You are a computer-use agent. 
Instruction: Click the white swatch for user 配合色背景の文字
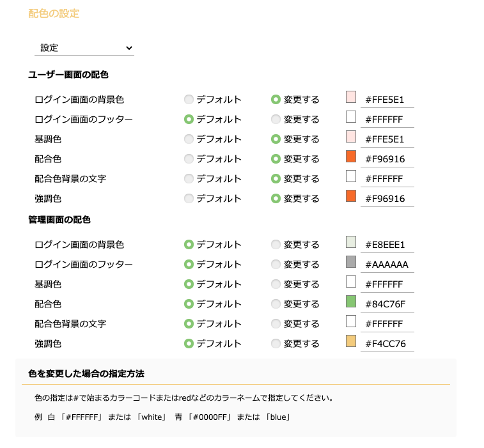(351, 176)
